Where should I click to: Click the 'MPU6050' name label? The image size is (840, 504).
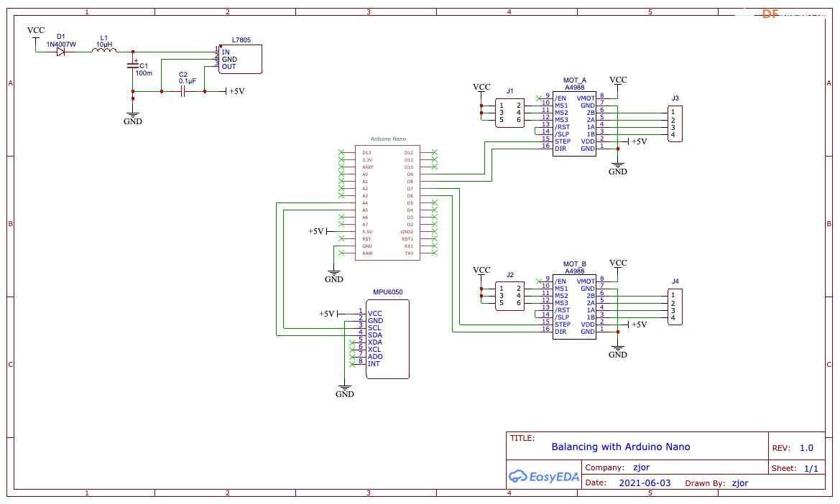pyautogui.click(x=388, y=292)
